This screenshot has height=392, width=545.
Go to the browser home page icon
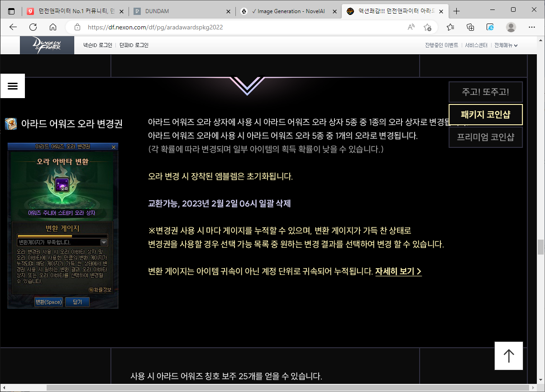tap(53, 27)
